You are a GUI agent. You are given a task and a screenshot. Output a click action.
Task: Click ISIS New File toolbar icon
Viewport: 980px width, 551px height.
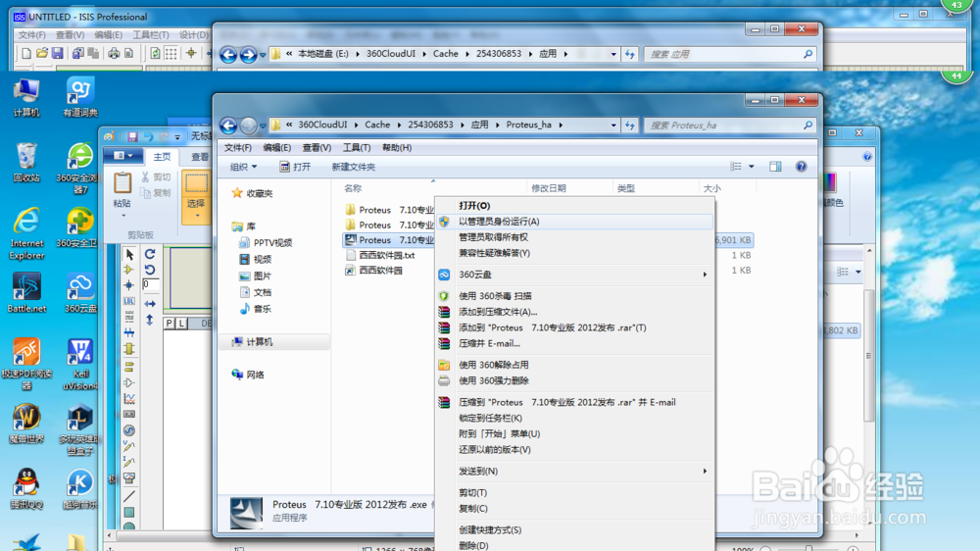click(x=26, y=54)
